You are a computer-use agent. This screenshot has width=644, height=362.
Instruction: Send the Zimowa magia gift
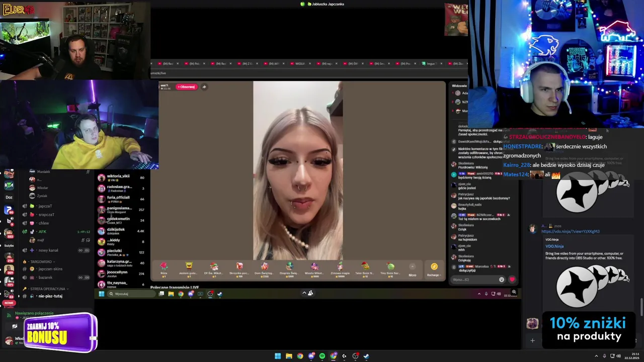point(340,269)
